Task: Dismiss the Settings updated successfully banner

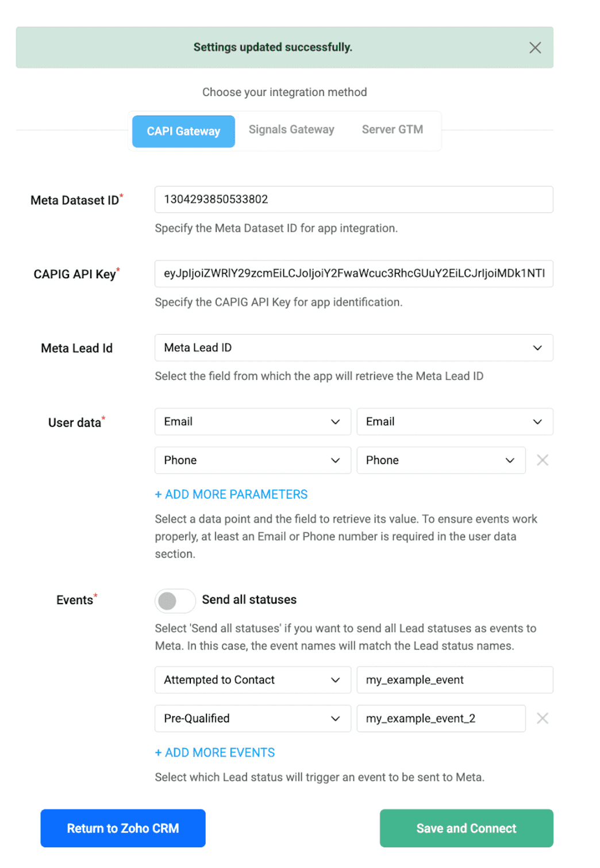Action: [534, 48]
